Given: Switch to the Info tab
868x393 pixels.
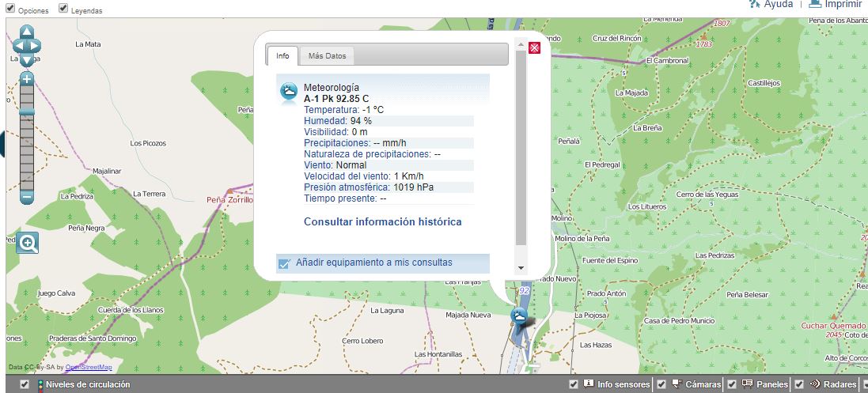Looking at the screenshot, I should click(x=282, y=56).
